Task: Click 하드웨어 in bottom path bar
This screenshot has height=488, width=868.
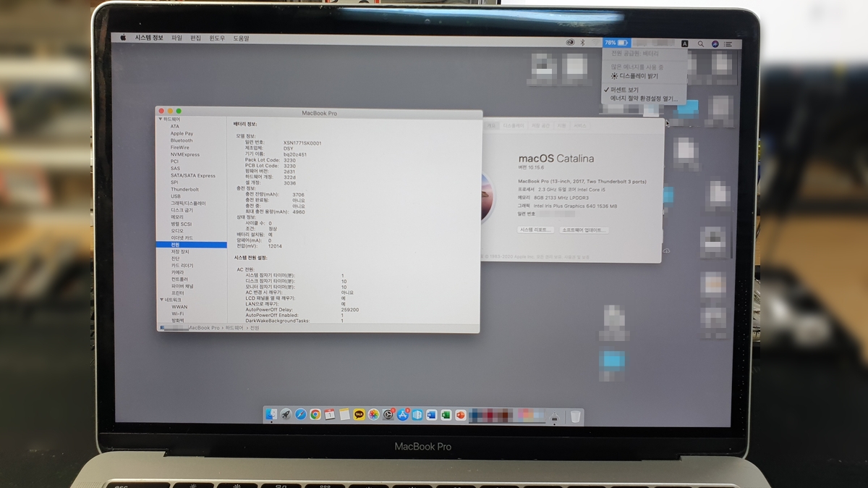Action: 234,328
